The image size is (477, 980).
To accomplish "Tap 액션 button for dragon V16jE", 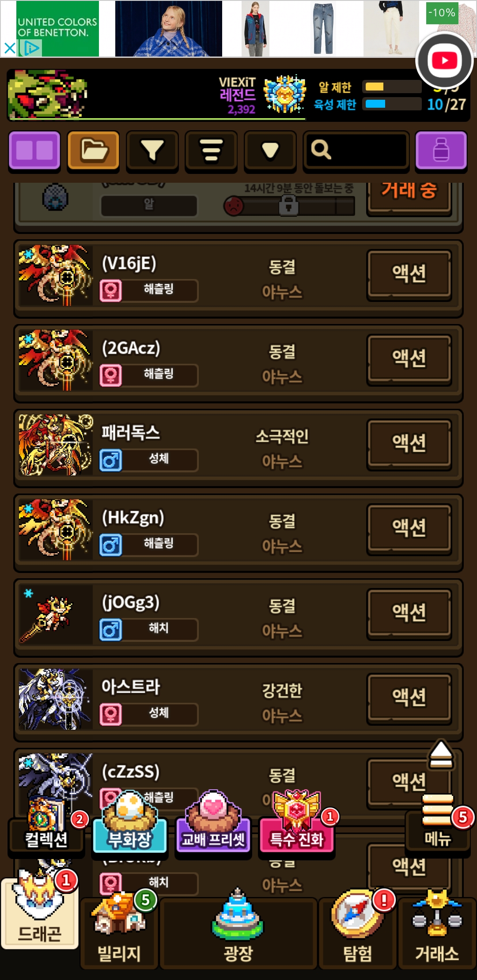I will pos(409,274).
